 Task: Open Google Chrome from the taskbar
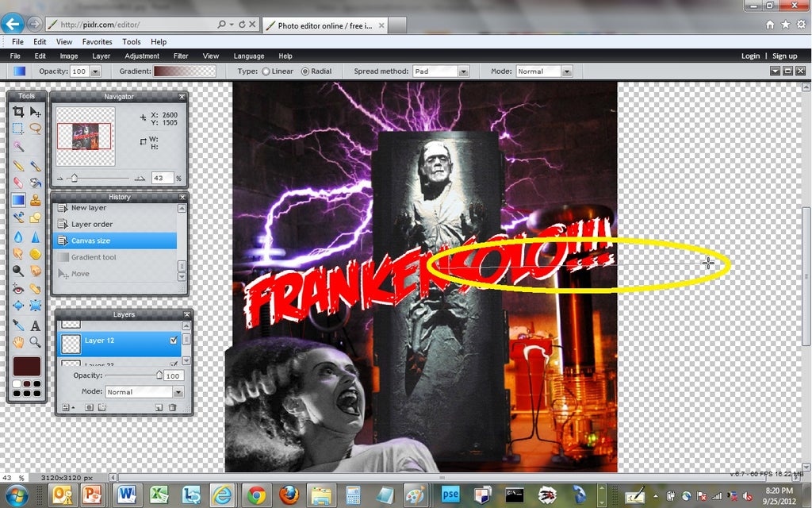point(256,495)
